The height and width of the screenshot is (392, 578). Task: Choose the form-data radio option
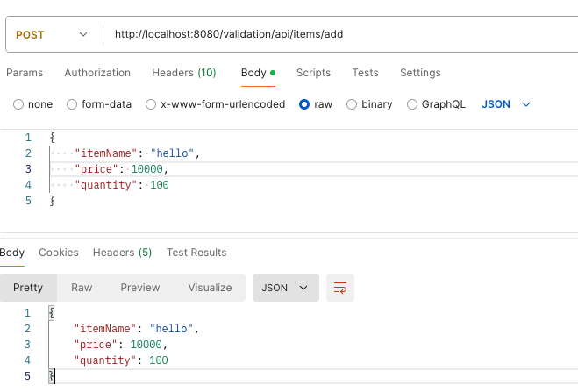point(72,104)
